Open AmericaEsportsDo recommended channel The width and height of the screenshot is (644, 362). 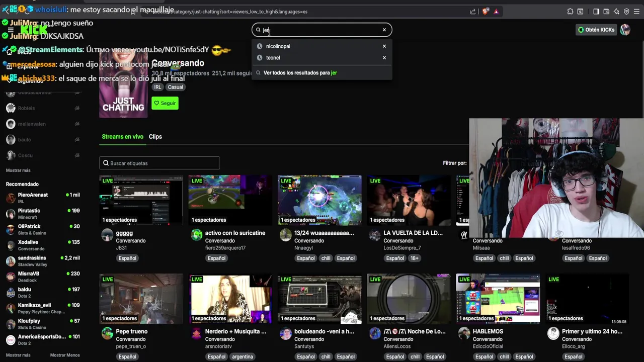pos(43,339)
